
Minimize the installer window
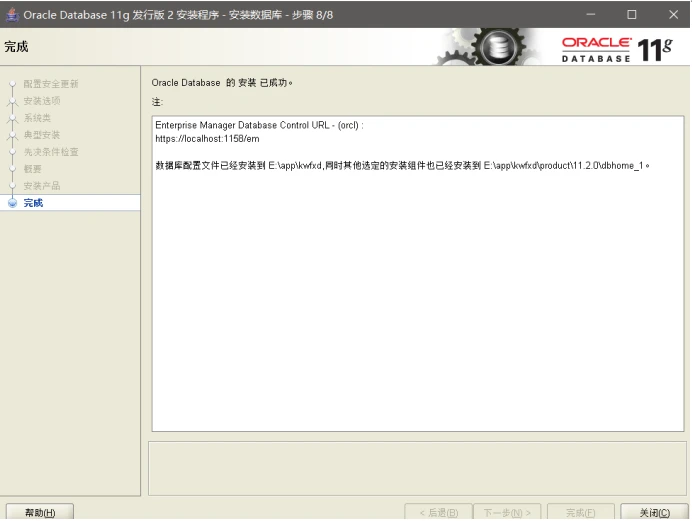tap(590, 15)
